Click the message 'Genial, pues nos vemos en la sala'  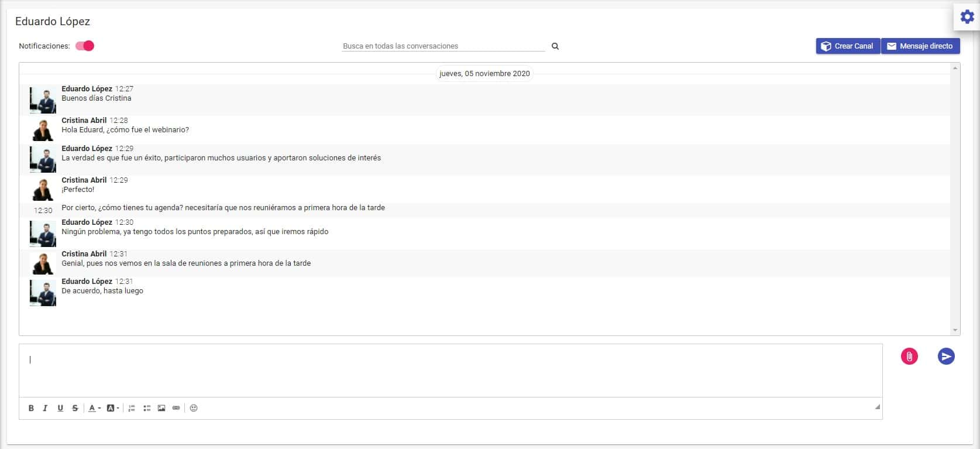[186, 263]
